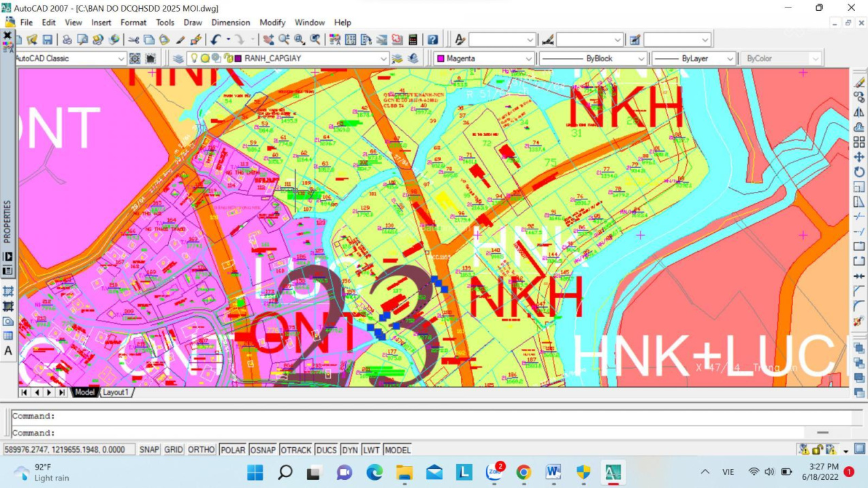Toggle OSNAP in the status bar
Viewport: 868px width, 488px height.
[x=263, y=450]
